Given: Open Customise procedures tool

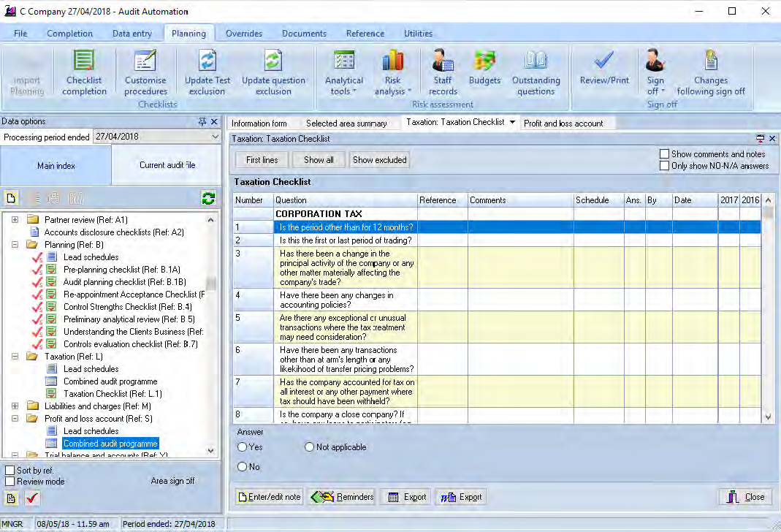Looking at the screenshot, I should (145, 72).
